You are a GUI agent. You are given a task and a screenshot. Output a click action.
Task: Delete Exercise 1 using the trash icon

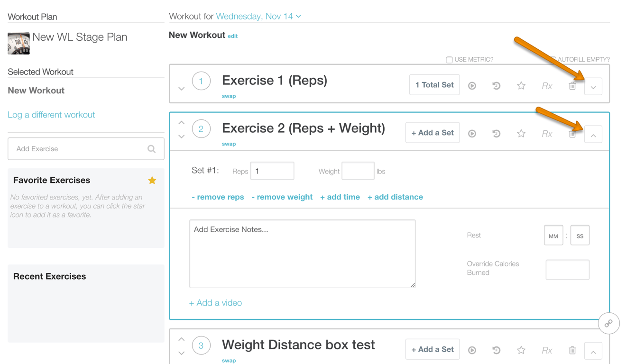pos(572,86)
